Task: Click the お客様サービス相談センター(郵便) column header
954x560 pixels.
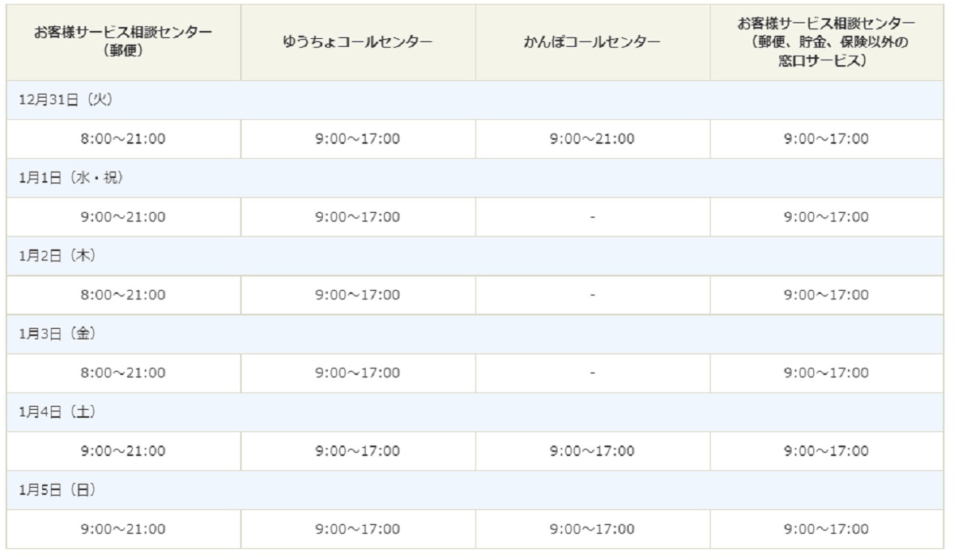Action: click(x=123, y=42)
